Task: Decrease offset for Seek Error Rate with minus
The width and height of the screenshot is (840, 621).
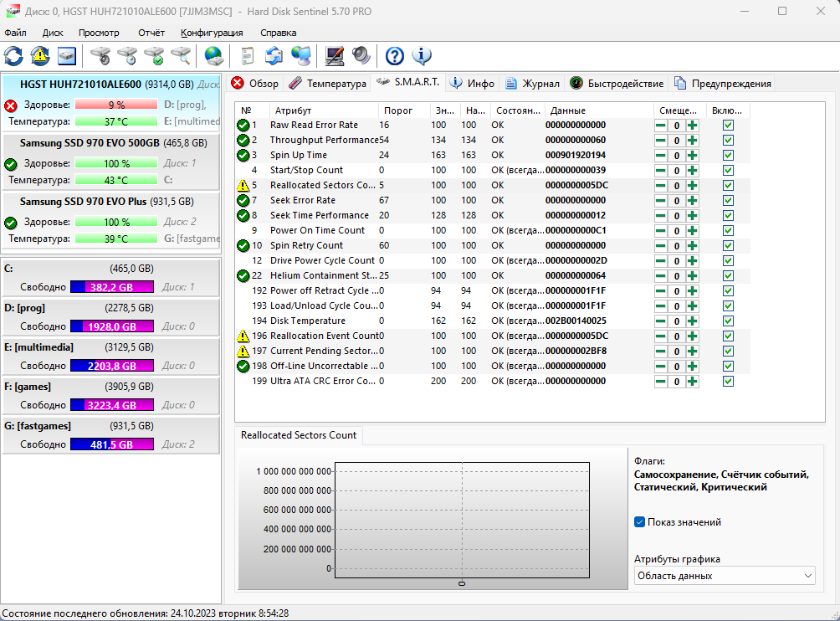Action: click(661, 200)
